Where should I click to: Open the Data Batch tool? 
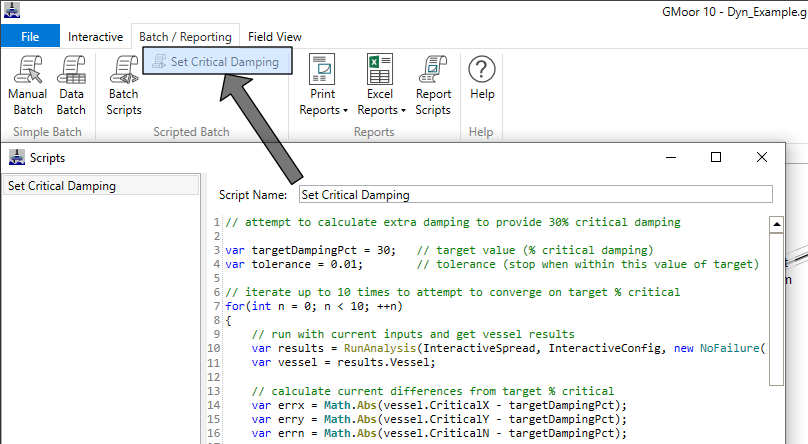coord(71,86)
